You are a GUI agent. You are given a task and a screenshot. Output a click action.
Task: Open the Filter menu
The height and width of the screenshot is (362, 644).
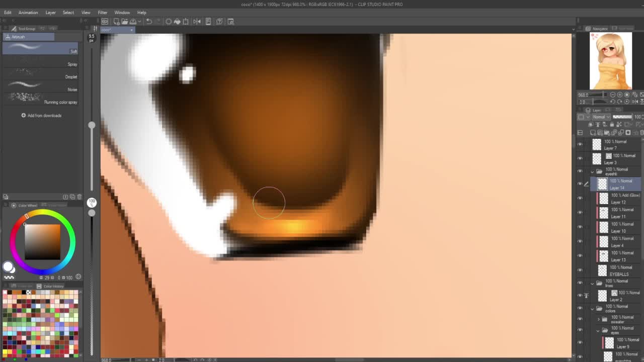click(103, 13)
